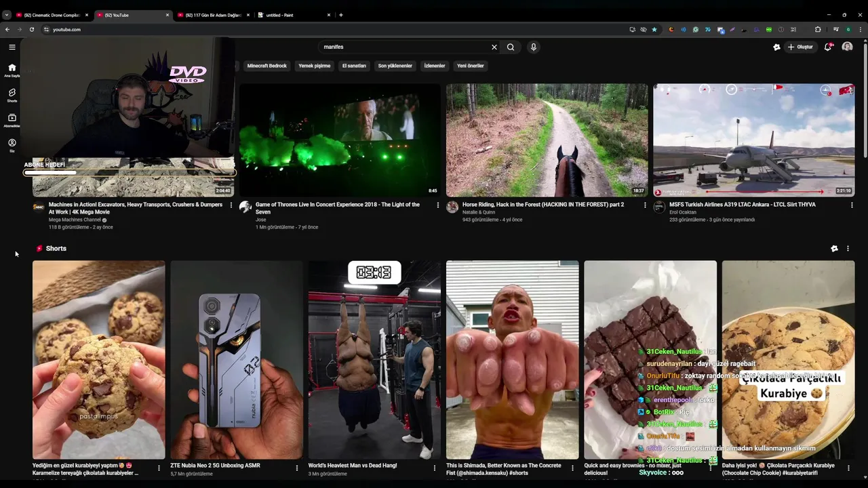Click the green NOX extension icon
Image resolution: width=868 pixels, height=488 pixels.
(x=769, y=29)
